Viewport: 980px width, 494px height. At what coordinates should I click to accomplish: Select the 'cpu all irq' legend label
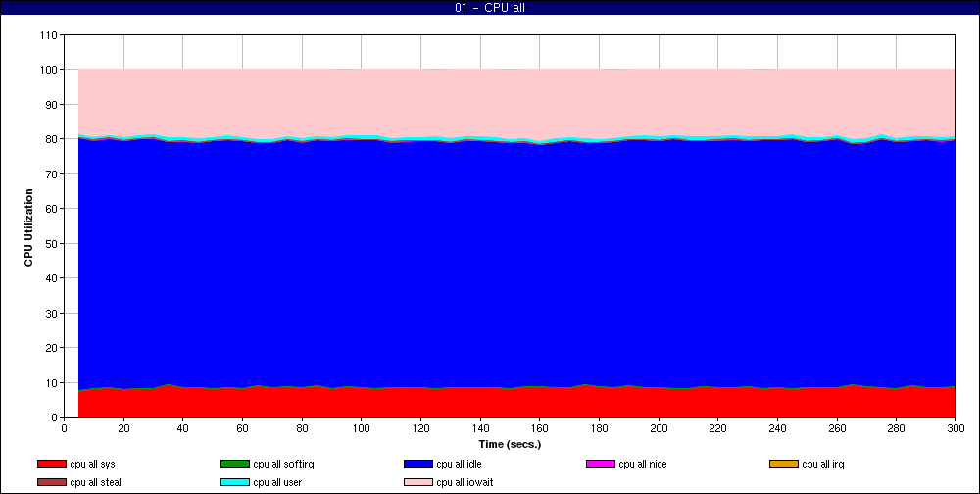point(823,464)
